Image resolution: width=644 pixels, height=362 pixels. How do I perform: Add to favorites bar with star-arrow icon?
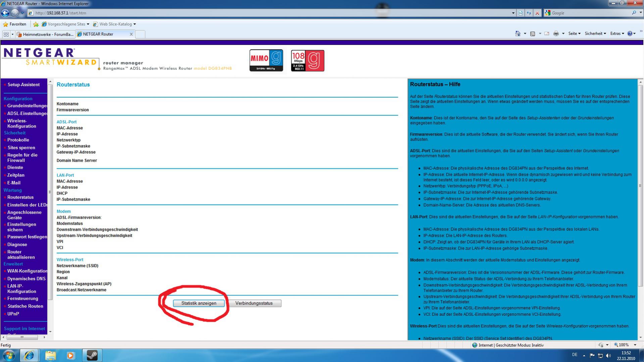pyautogui.click(x=36, y=24)
